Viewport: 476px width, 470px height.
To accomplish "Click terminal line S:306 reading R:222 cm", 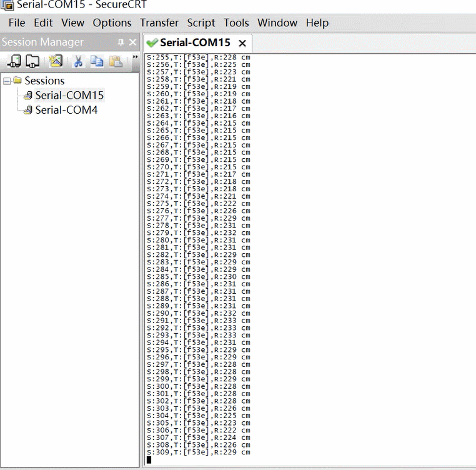I will pos(199,430).
